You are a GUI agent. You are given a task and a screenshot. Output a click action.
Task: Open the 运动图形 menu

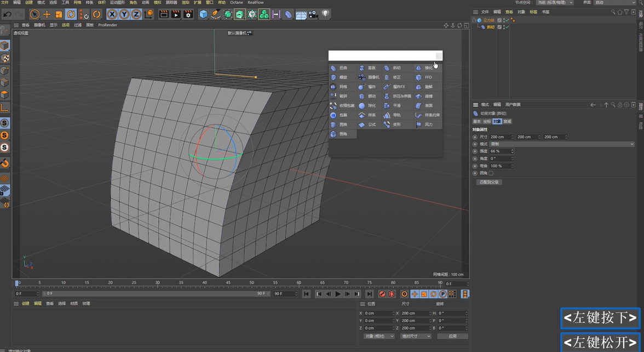point(117,2)
